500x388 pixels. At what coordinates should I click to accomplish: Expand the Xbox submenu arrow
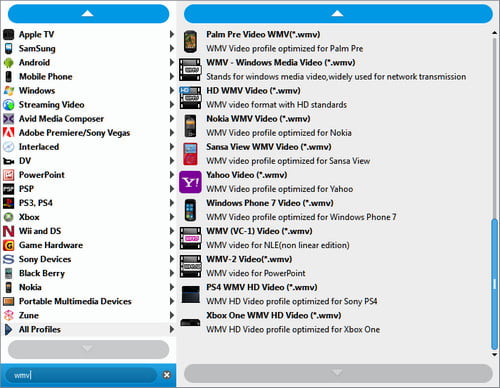point(172,217)
